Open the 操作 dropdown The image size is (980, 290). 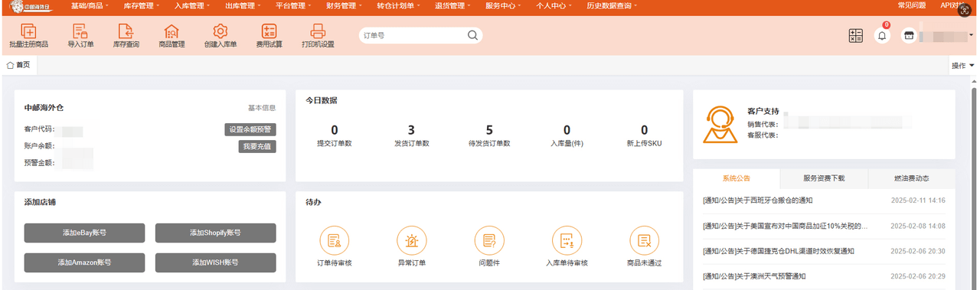tap(962, 65)
